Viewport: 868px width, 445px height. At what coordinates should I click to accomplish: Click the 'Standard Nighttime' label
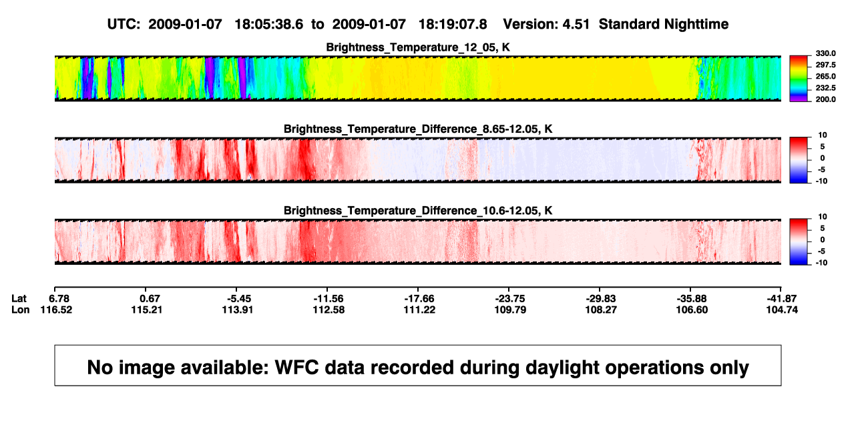pos(664,24)
